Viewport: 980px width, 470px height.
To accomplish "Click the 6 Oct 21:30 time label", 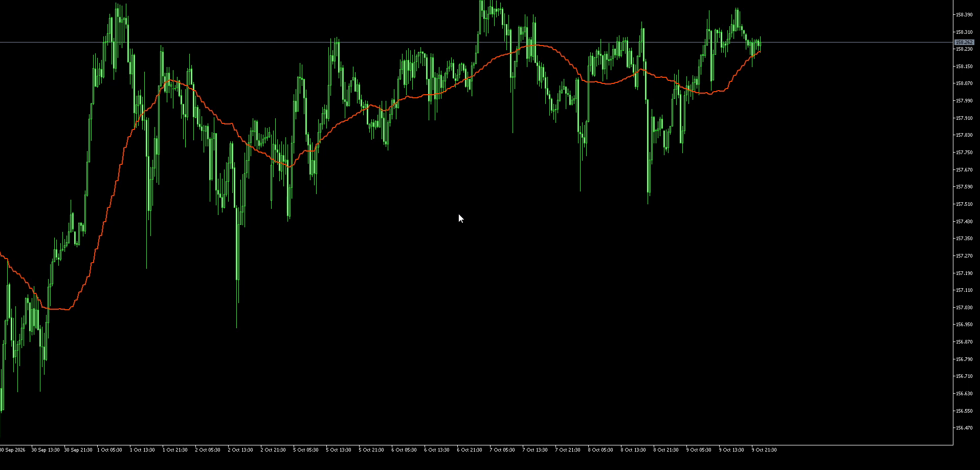I will click(470, 450).
